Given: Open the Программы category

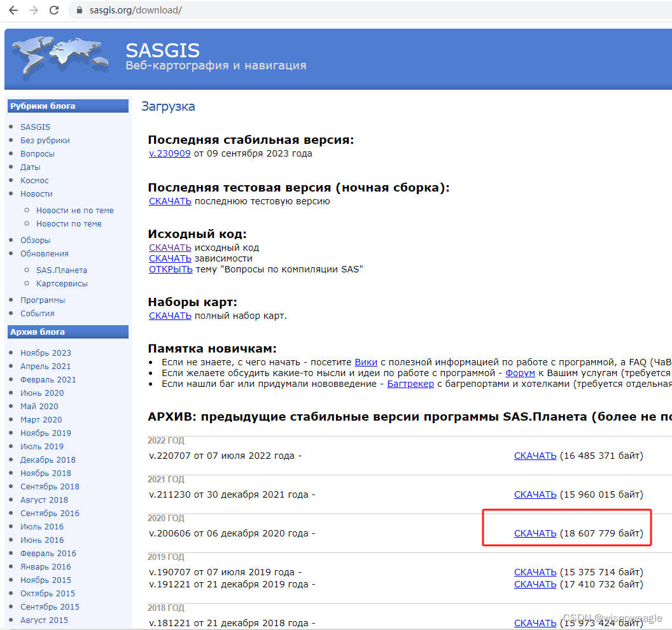Looking at the screenshot, I should point(43,300).
